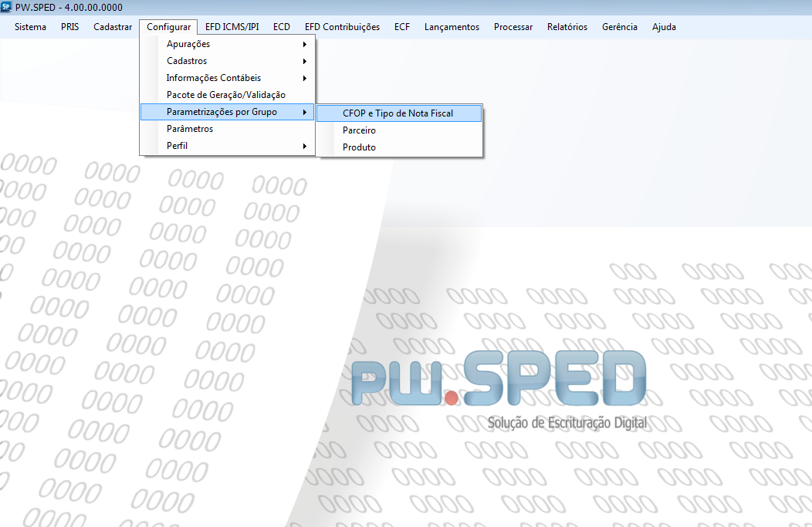The width and height of the screenshot is (812, 527).
Task: Open the PRIS menu
Action: pyautogui.click(x=70, y=27)
